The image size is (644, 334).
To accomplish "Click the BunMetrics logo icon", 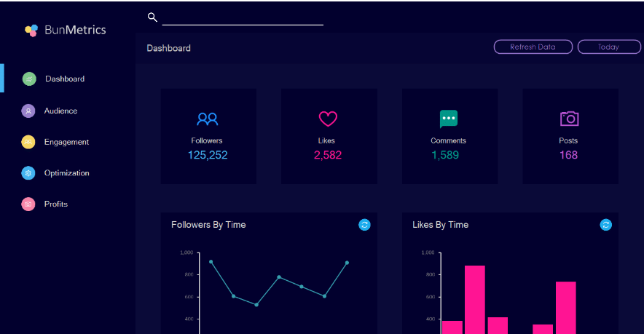I will [x=31, y=30].
